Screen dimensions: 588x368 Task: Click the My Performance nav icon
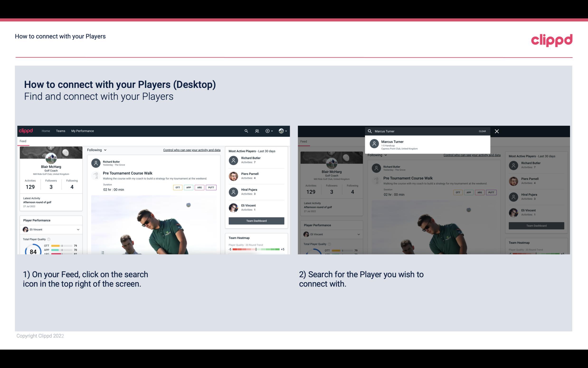tap(82, 131)
